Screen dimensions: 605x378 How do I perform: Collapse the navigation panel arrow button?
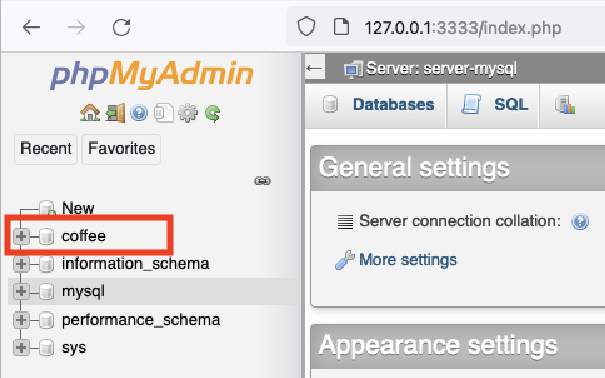click(x=314, y=68)
